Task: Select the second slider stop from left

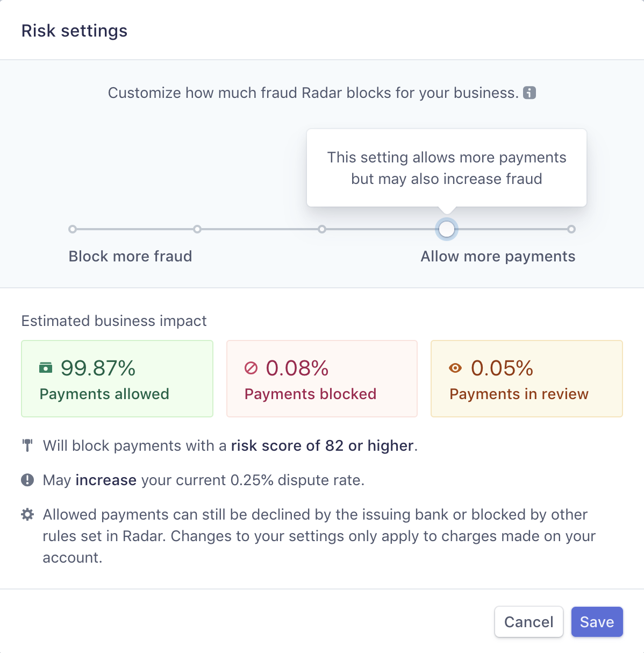Action: (x=197, y=229)
